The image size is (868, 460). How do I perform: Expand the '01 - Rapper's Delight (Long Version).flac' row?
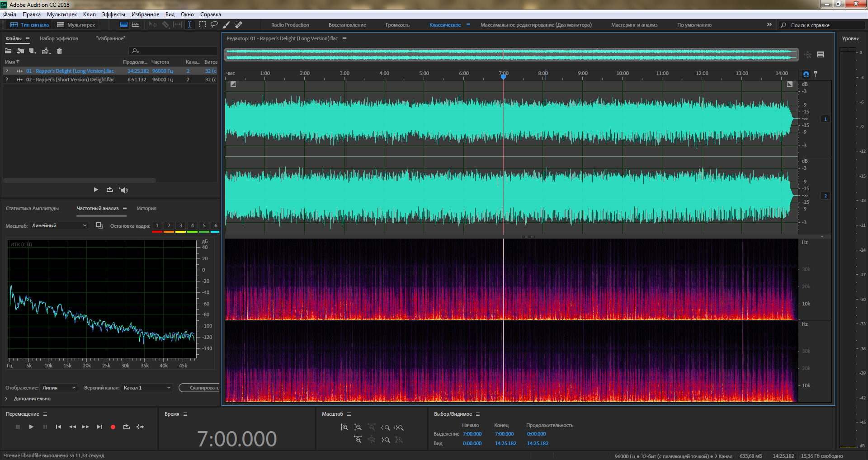point(7,70)
